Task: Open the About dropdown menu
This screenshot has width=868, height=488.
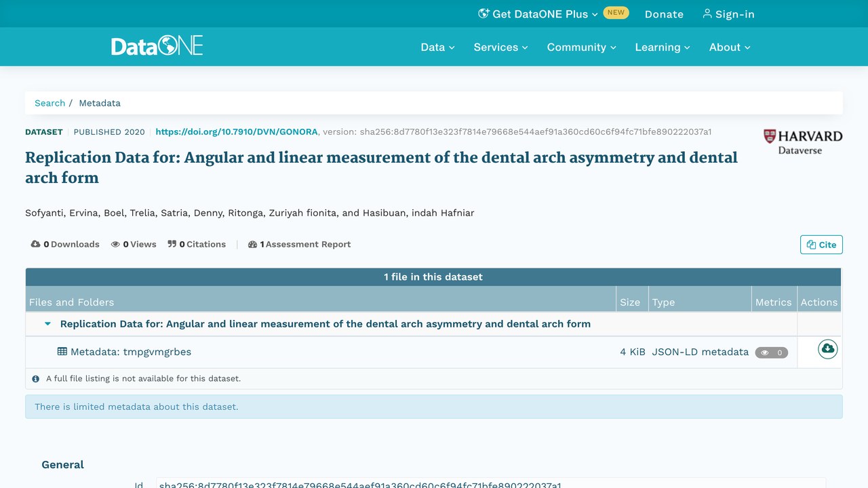Action: [730, 47]
